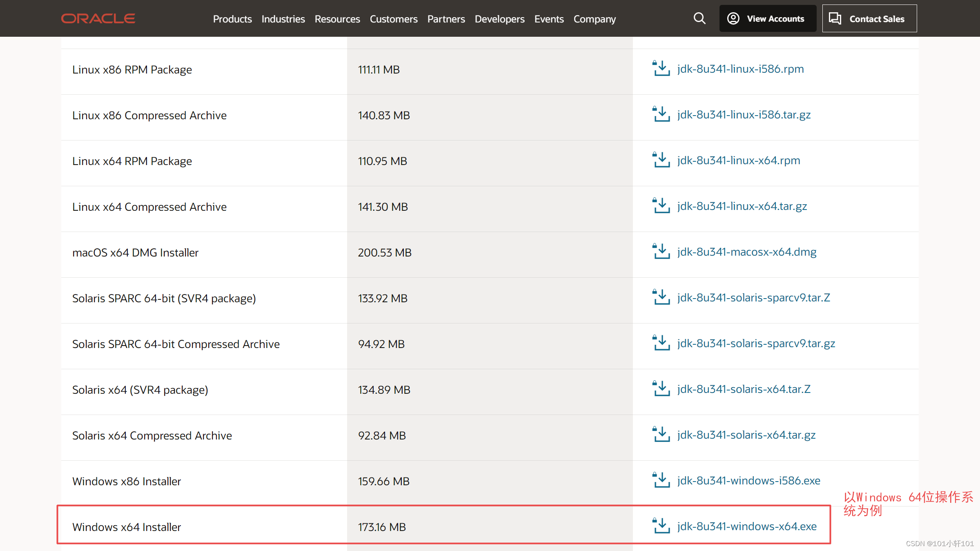Image resolution: width=980 pixels, height=551 pixels.
Task: Download jdk-8u341-windows-x64.exe link
Action: (747, 526)
